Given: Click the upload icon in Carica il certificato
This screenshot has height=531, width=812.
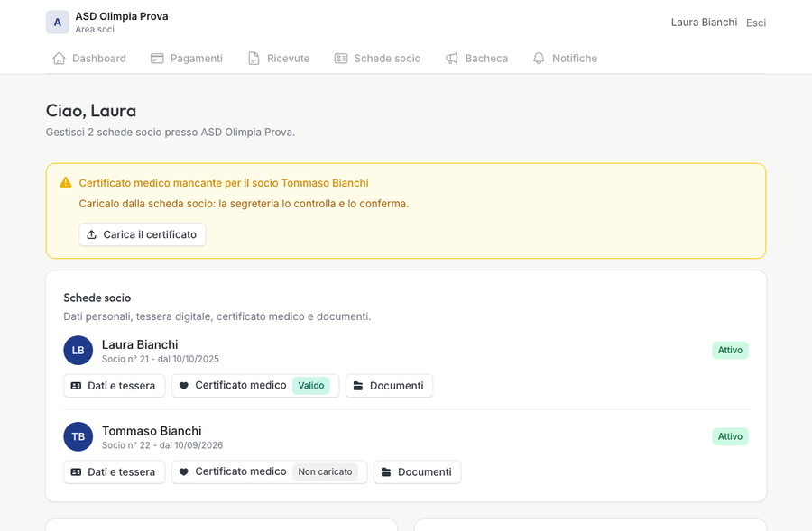Looking at the screenshot, I should pos(92,234).
